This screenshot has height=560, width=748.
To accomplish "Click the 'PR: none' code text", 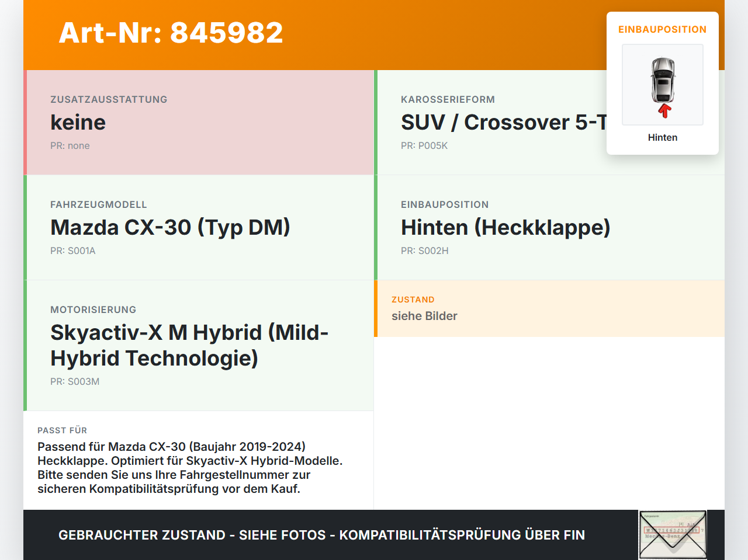I will point(70,146).
